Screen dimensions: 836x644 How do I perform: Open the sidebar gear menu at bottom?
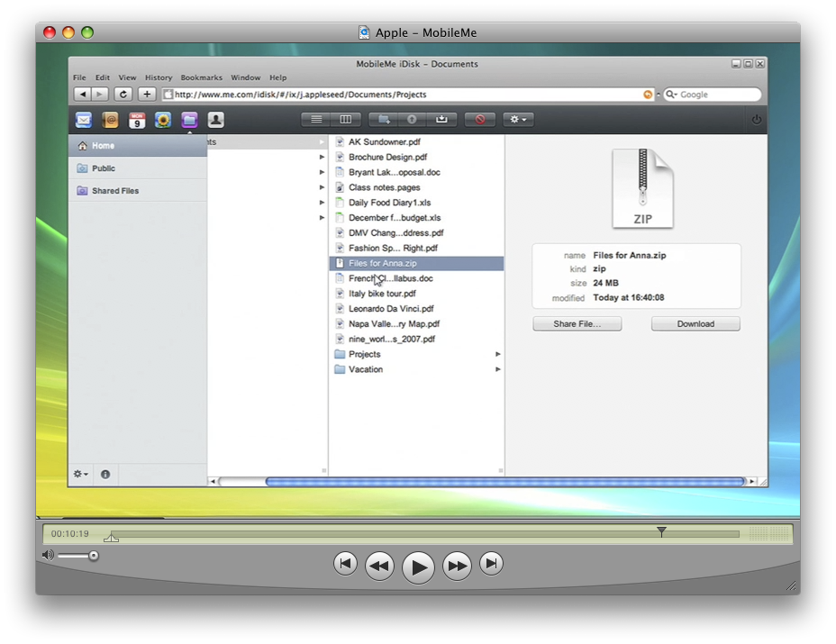tap(80, 474)
